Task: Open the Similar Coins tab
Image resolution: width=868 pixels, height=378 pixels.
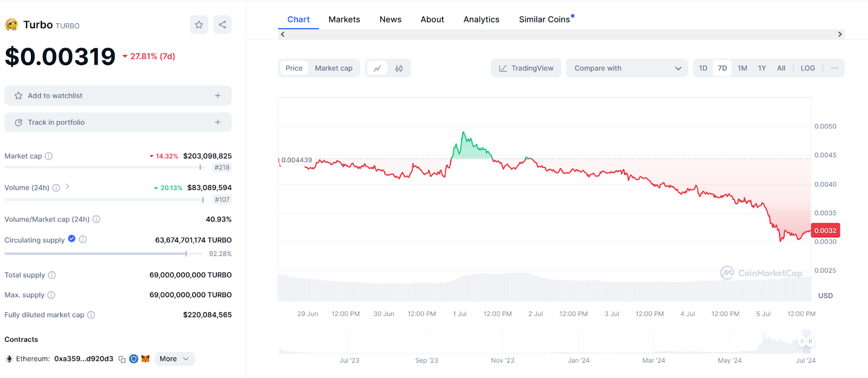Action: coord(545,20)
